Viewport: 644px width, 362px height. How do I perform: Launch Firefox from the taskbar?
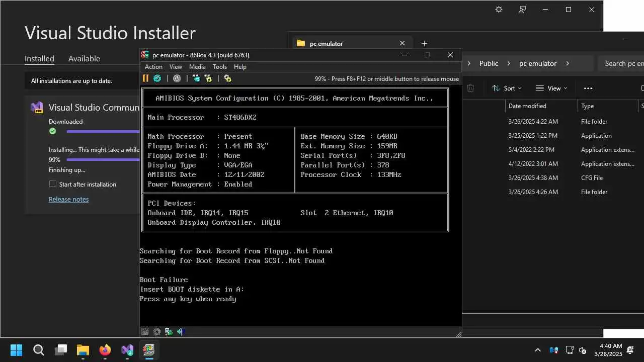(105, 350)
